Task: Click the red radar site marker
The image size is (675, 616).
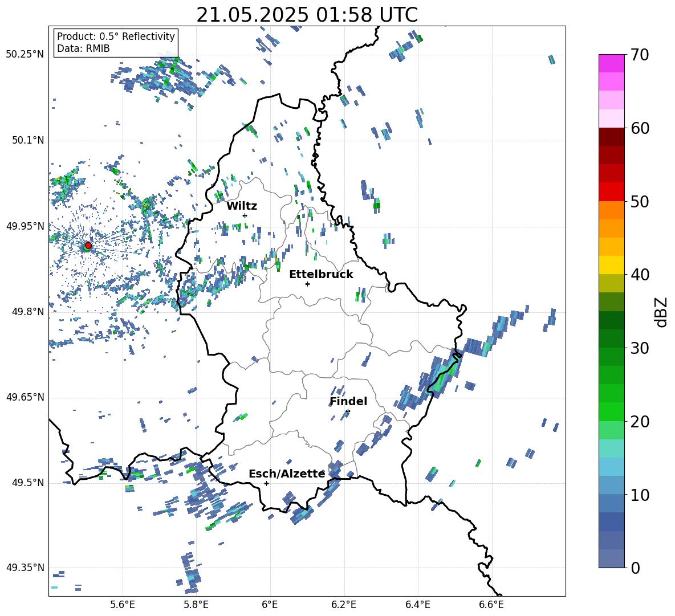Action: coord(88,245)
